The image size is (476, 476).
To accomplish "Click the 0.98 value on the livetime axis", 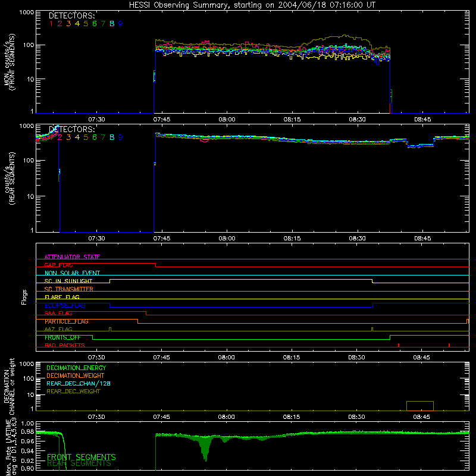I will pyautogui.click(x=28, y=431).
